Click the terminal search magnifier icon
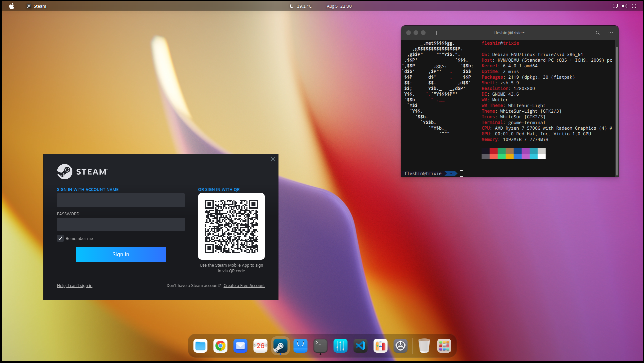 click(x=598, y=33)
